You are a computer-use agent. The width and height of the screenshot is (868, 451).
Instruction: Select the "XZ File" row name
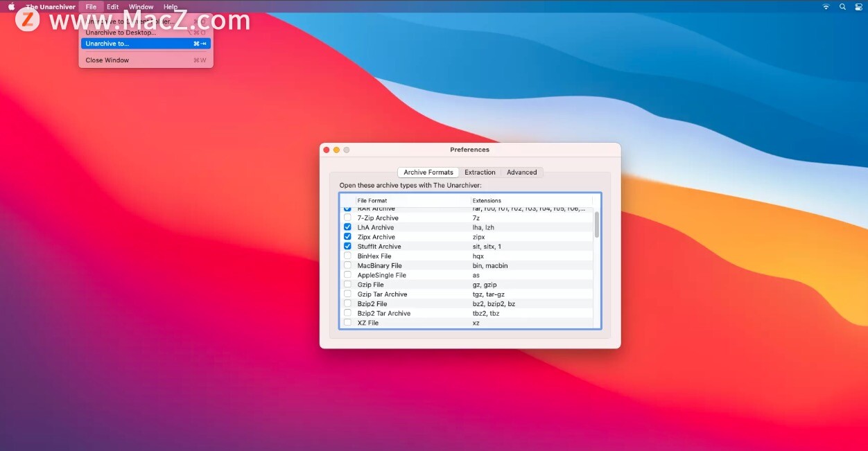click(368, 323)
